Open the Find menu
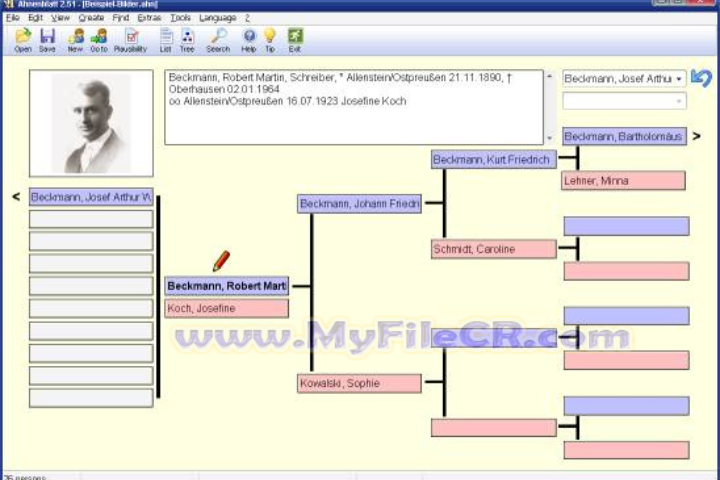 121,18
